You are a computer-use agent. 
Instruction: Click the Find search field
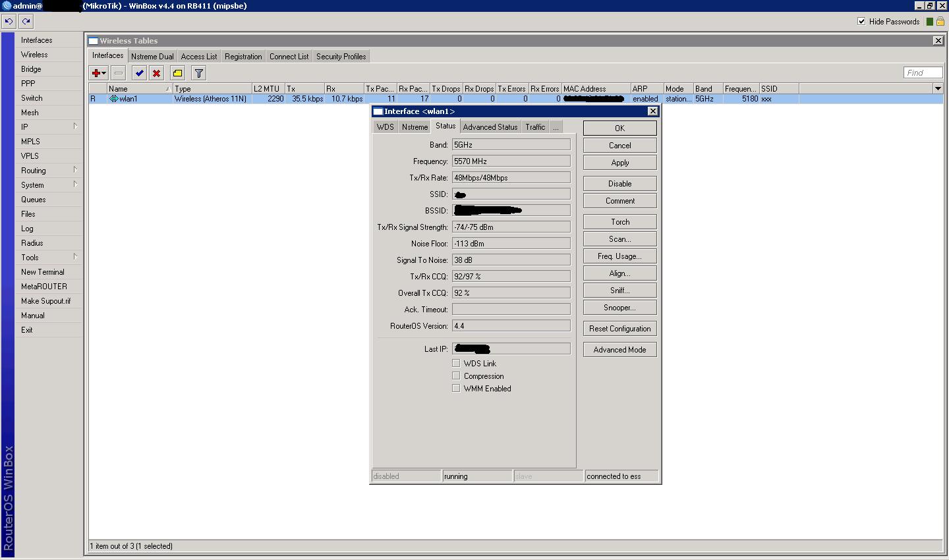(x=923, y=72)
